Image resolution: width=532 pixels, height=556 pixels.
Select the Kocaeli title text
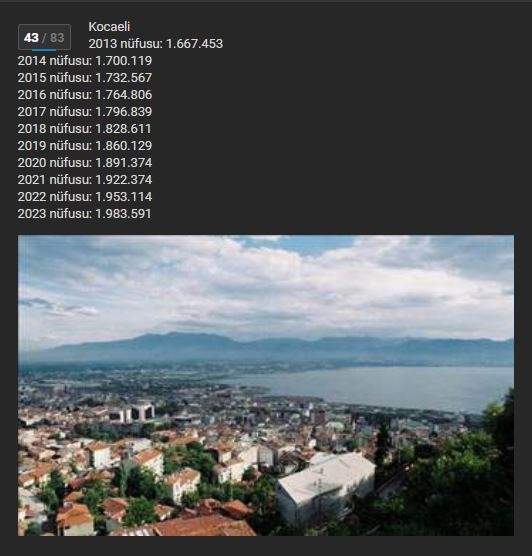109,27
